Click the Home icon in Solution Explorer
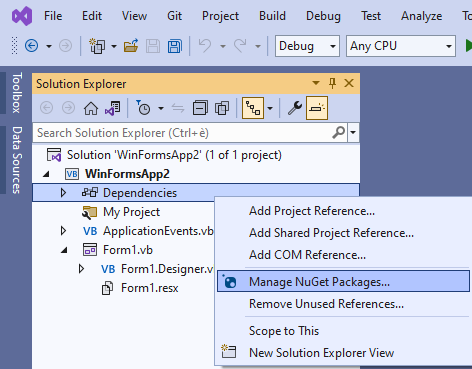Screen dimensions: 472x369 [x=91, y=108]
